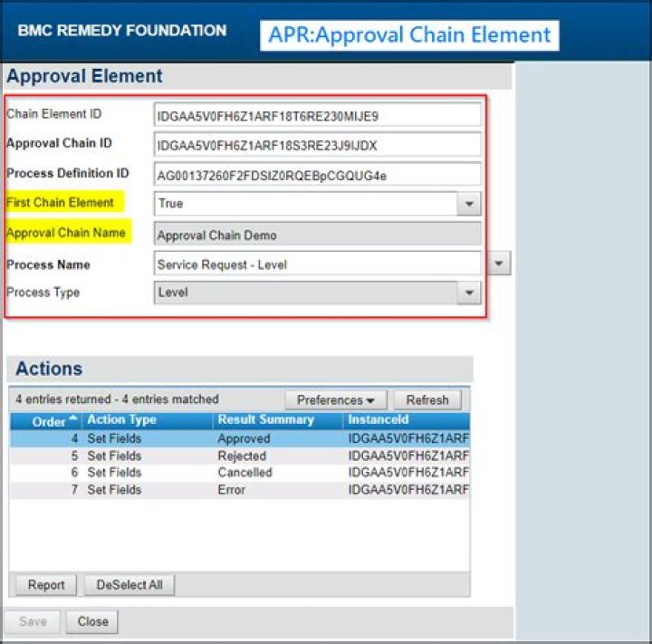This screenshot has height=644, width=652.
Task: Click the Close button
Action: click(92, 621)
